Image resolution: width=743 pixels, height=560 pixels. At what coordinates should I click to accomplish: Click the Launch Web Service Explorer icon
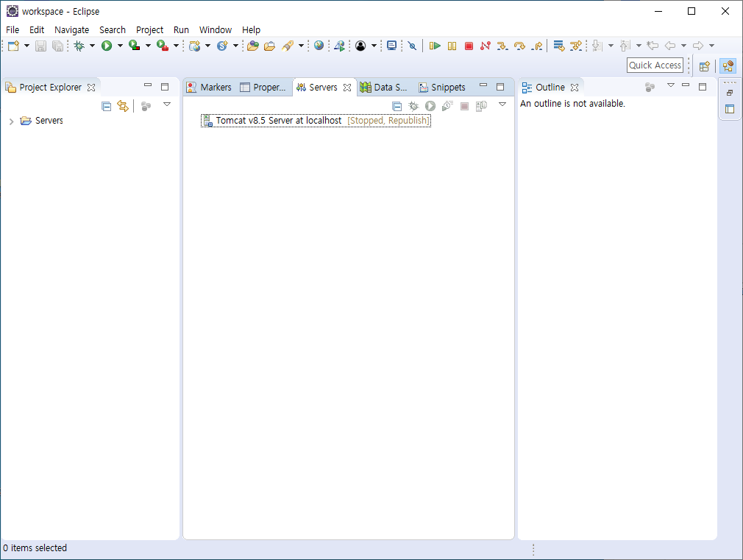coord(339,46)
